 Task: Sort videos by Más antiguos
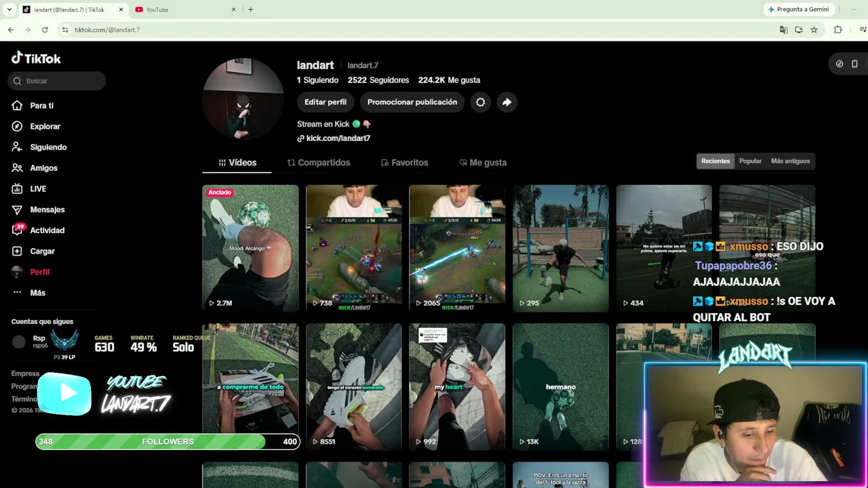pos(790,161)
